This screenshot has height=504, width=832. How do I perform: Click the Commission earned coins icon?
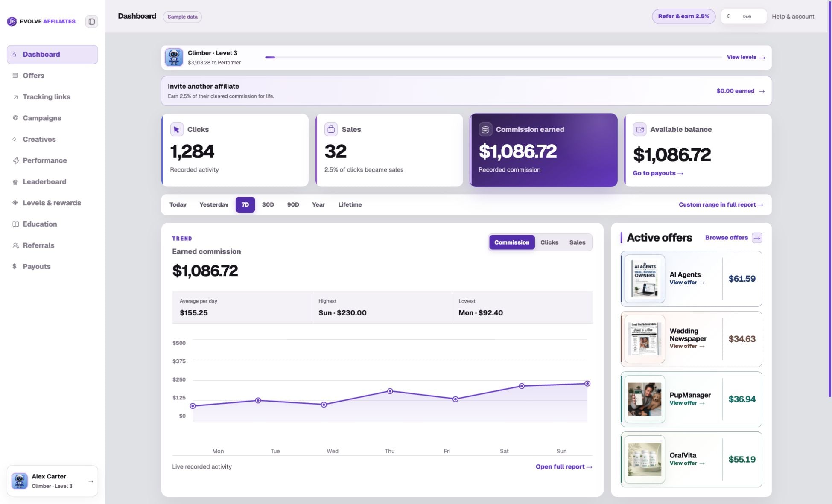click(485, 129)
